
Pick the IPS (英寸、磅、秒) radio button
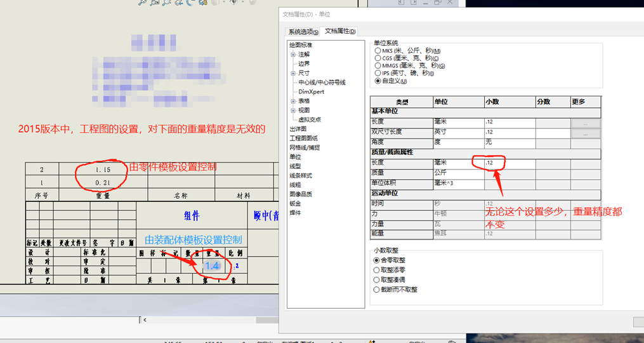tap(378, 74)
